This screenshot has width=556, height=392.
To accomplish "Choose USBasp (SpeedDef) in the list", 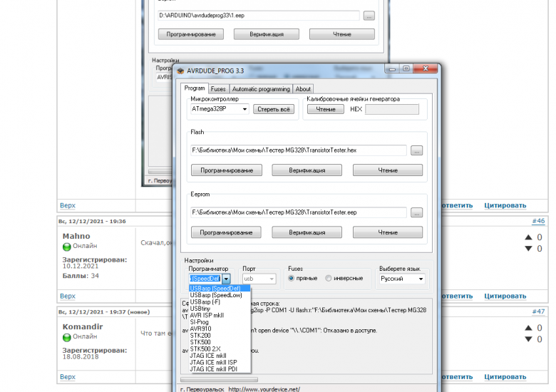I will coord(220,289).
